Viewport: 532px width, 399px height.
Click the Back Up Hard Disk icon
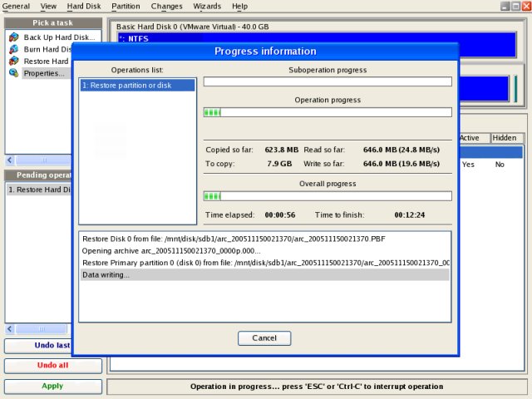14,37
